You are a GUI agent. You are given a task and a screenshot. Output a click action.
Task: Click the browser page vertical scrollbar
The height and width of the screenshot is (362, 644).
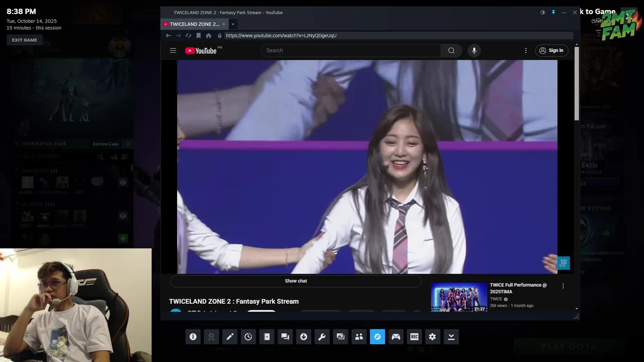click(577, 84)
